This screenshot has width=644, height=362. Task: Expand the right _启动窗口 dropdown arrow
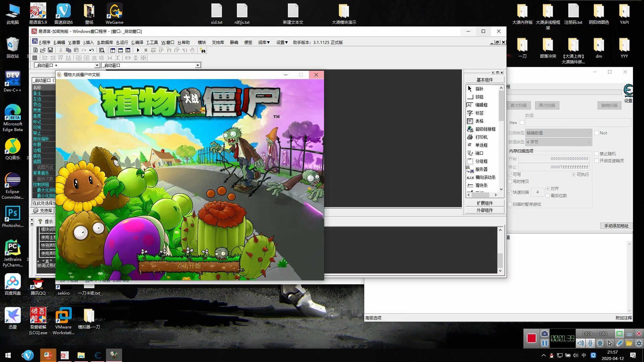click(198, 65)
